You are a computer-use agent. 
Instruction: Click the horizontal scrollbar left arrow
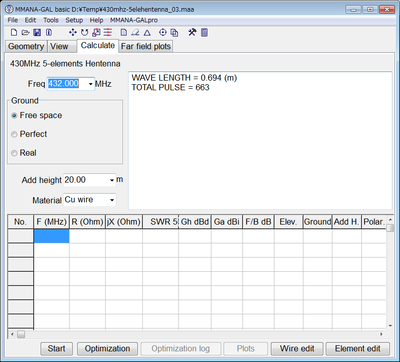(x=12, y=334)
